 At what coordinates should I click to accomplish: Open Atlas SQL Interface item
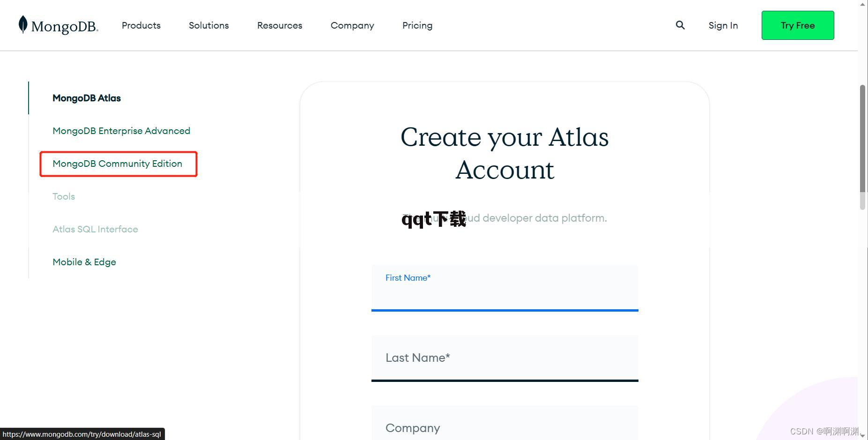coord(95,229)
